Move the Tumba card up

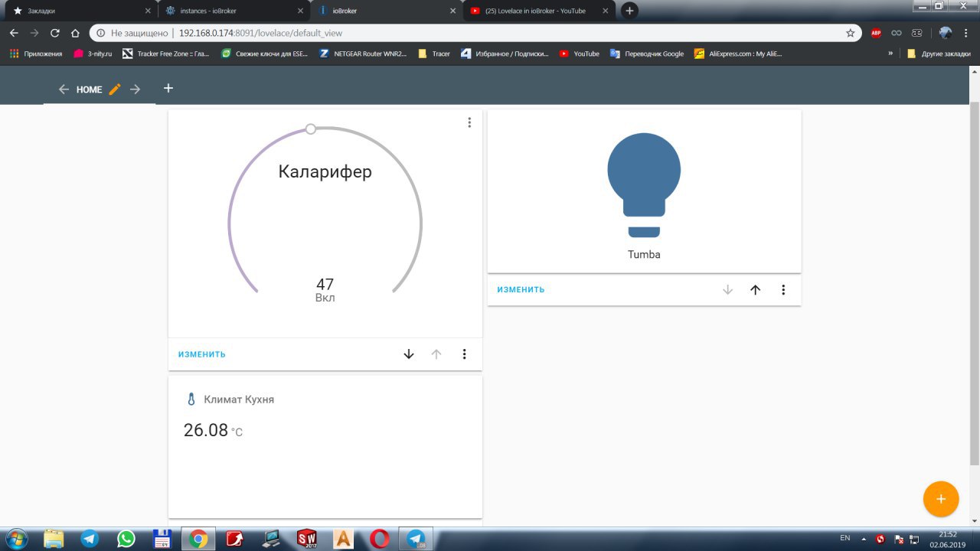[x=756, y=290]
